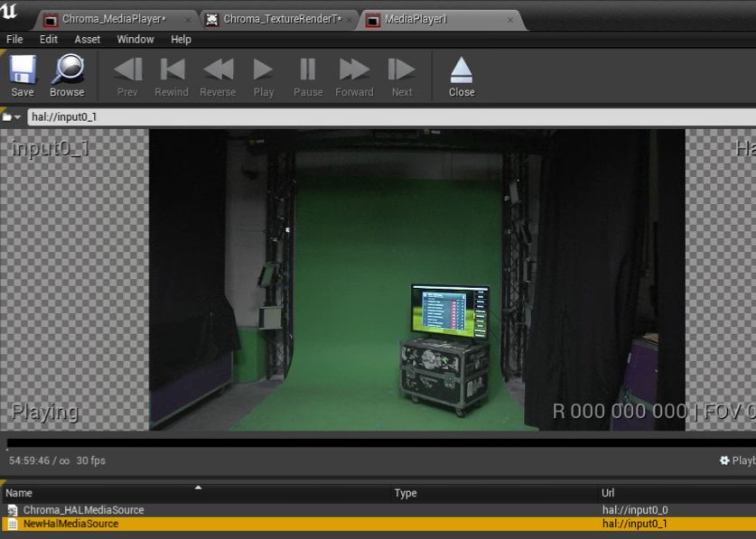Open the Window menu
The height and width of the screenshot is (539, 756).
tap(135, 40)
